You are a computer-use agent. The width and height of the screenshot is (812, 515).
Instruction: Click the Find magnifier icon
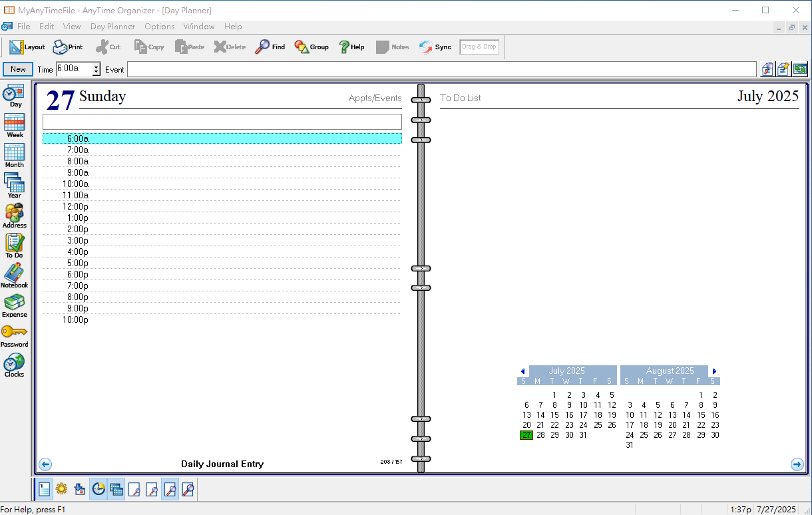pos(270,47)
